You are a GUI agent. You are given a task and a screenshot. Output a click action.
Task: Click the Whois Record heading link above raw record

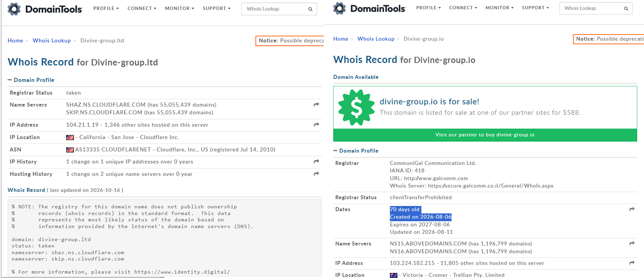pyautogui.click(x=26, y=190)
